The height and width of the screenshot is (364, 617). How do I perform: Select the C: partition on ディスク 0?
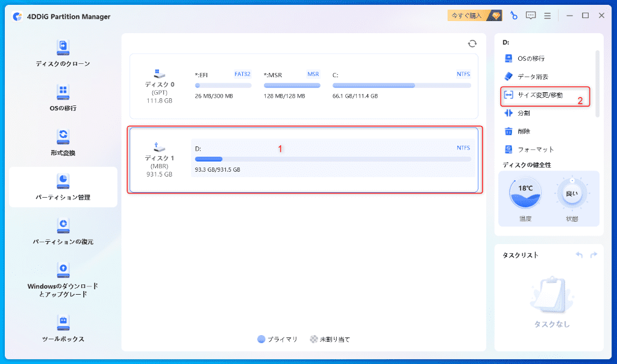(401, 85)
